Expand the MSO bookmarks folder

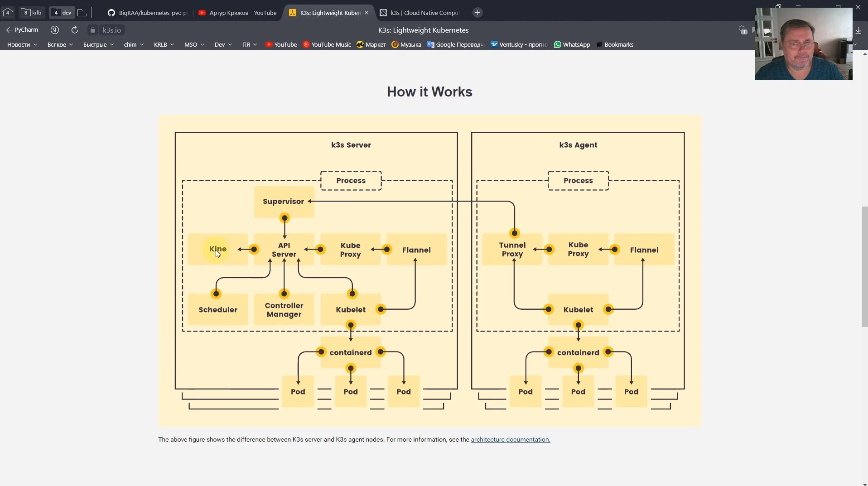tap(194, 44)
